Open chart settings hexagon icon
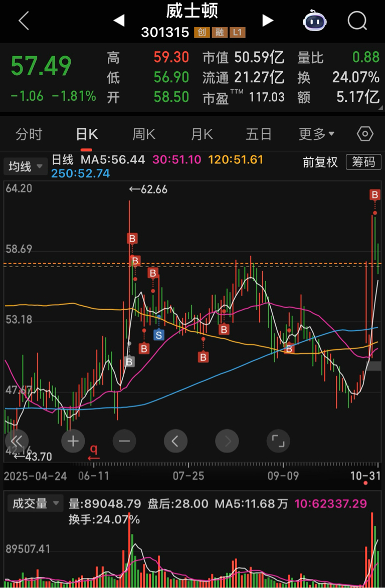The image size is (385, 588). pyautogui.click(x=365, y=134)
